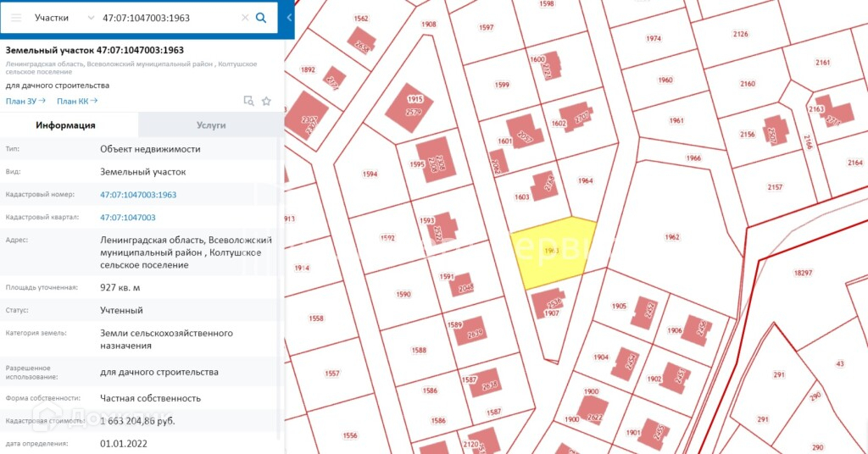
Task: Click the zoom-to-object icon beside the star
Action: point(248,101)
